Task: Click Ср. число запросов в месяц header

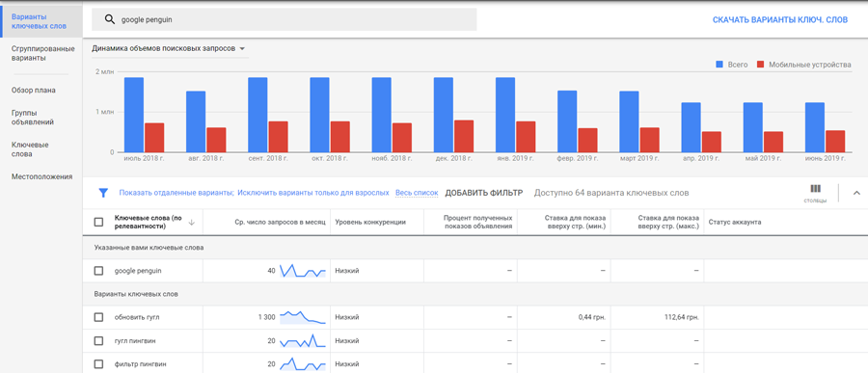Action: coord(279,222)
